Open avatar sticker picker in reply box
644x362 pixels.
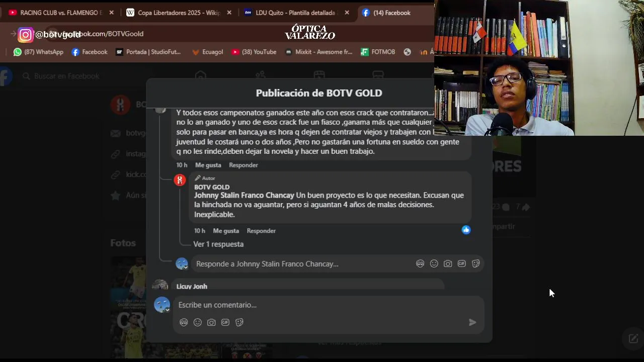tap(420, 263)
